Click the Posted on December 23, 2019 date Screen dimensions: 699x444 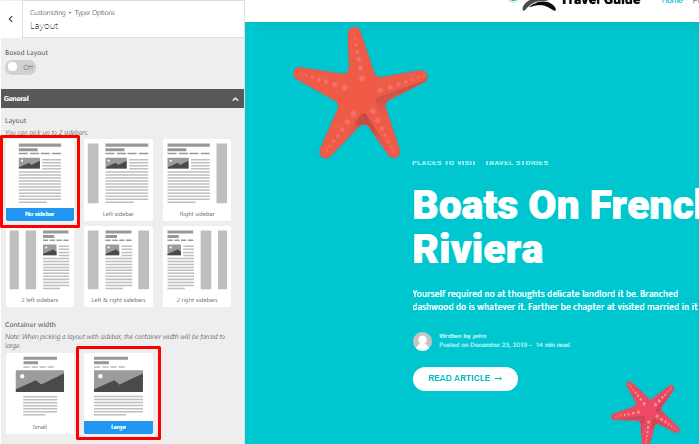pos(483,345)
